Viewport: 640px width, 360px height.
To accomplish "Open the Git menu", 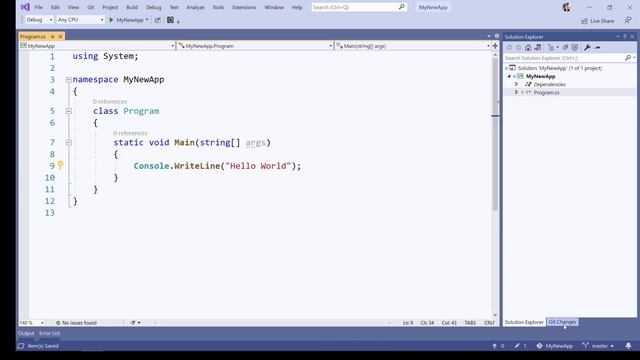I will (91, 7).
